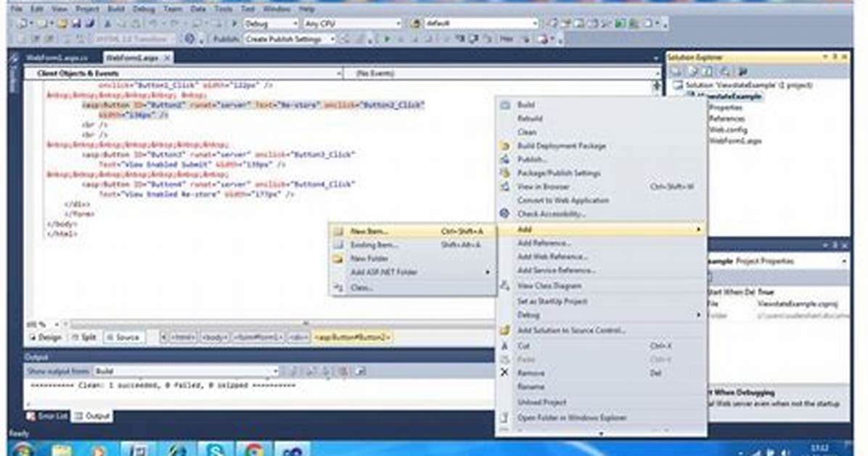The height and width of the screenshot is (456, 868).
Task: Switch to Source view
Action: (x=123, y=338)
